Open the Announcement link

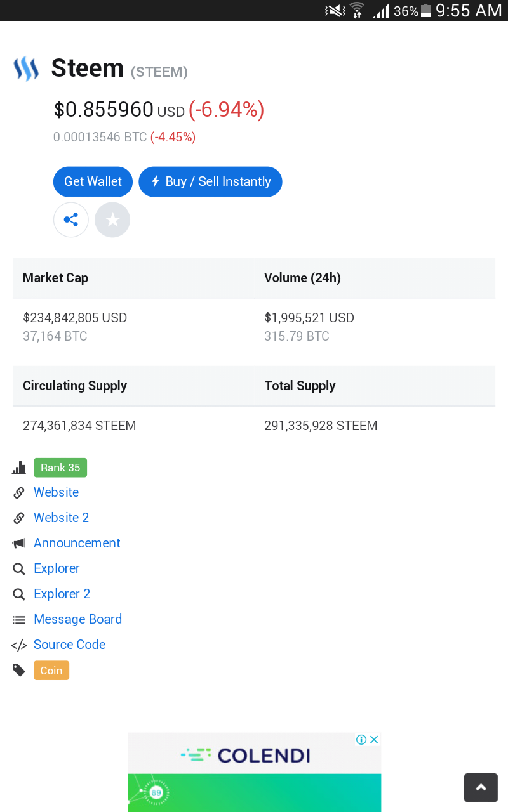coord(77,543)
